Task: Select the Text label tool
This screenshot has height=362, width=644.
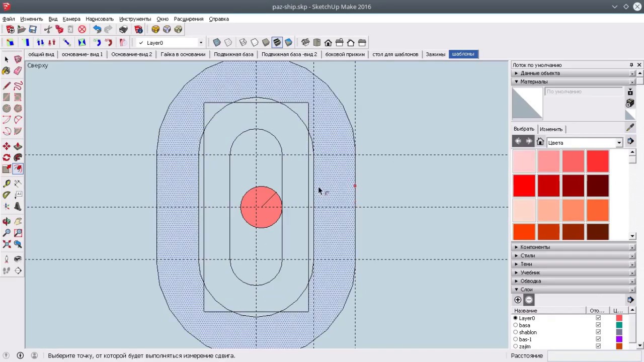Action: (x=18, y=195)
